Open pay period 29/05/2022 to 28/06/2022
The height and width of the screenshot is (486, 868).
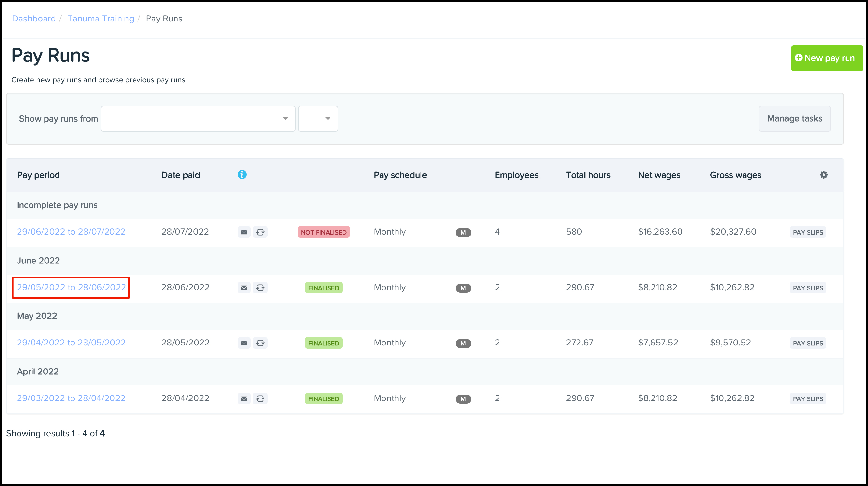click(71, 287)
